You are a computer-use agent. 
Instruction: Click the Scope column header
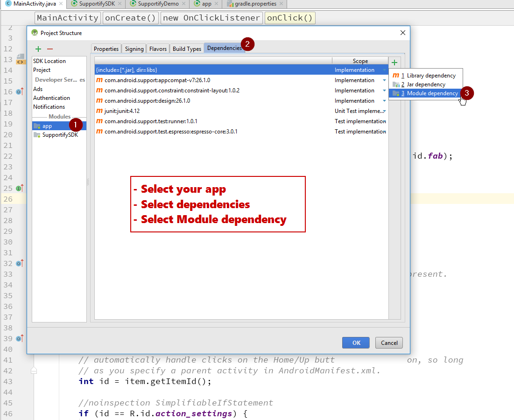[x=360, y=61]
